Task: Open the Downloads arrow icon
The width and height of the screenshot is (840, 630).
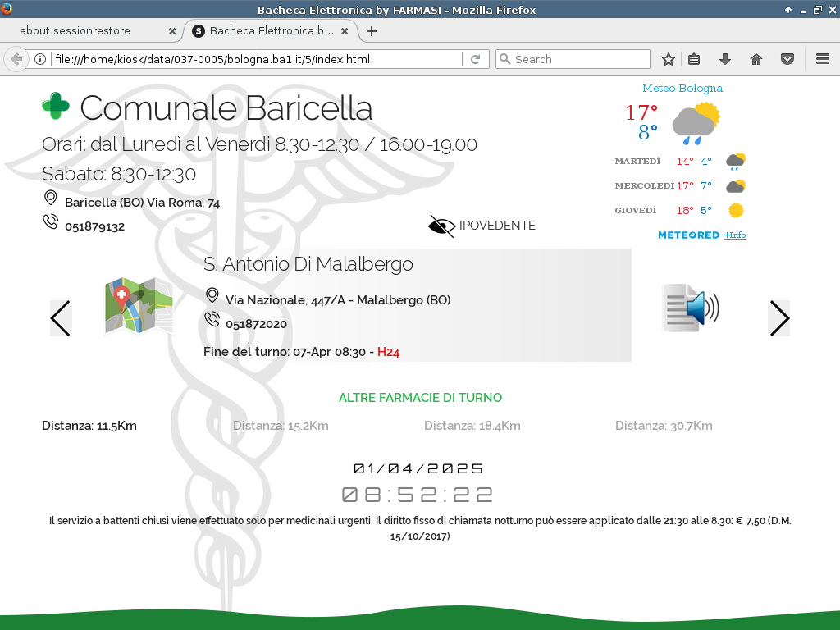Action: [x=725, y=59]
